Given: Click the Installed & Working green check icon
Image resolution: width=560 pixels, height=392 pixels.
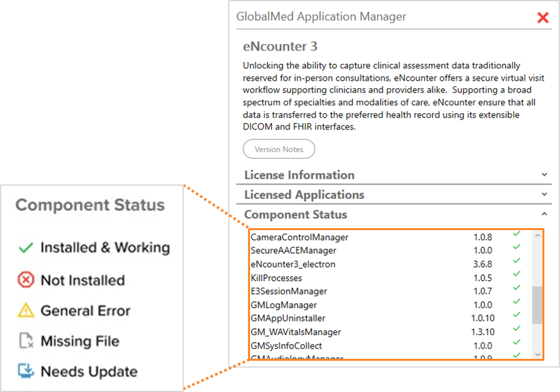Looking at the screenshot, I should [26, 248].
